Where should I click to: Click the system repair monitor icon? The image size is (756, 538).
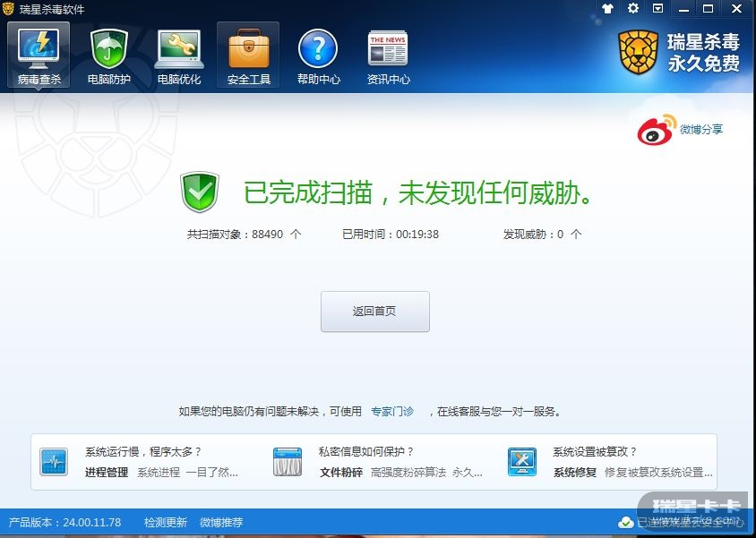(522, 462)
